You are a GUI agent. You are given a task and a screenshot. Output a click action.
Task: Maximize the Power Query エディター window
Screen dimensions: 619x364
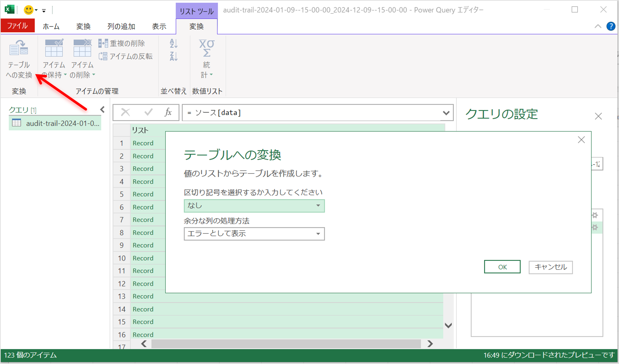(575, 10)
